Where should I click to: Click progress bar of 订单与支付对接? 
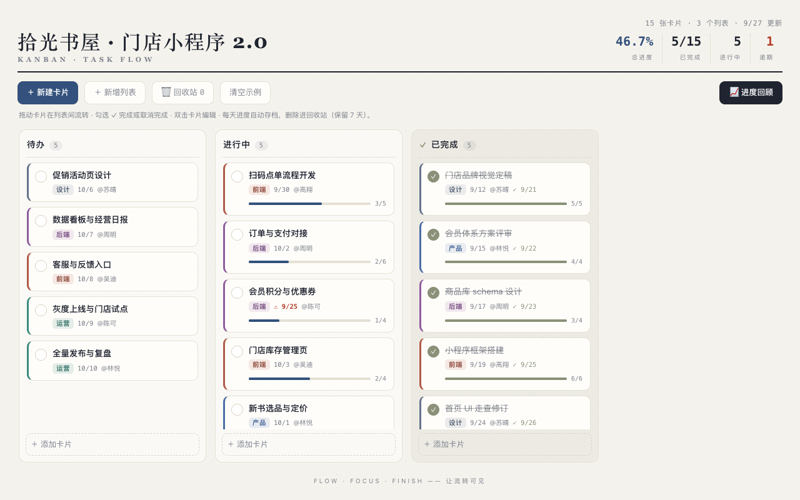click(x=309, y=262)
